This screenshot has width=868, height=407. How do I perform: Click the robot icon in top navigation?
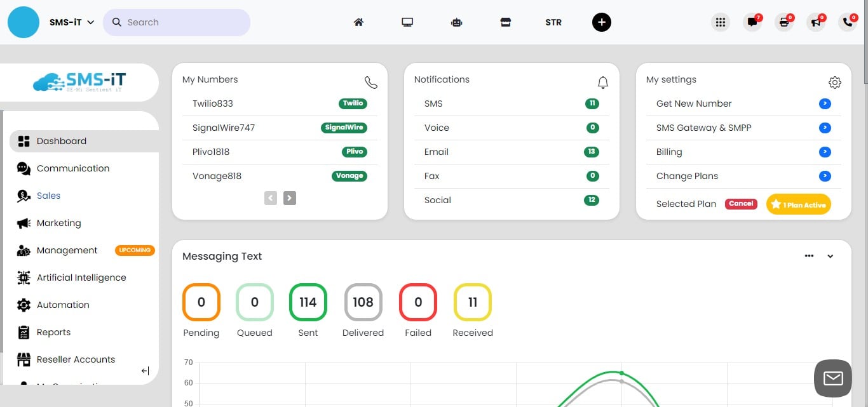pos(456,22)
